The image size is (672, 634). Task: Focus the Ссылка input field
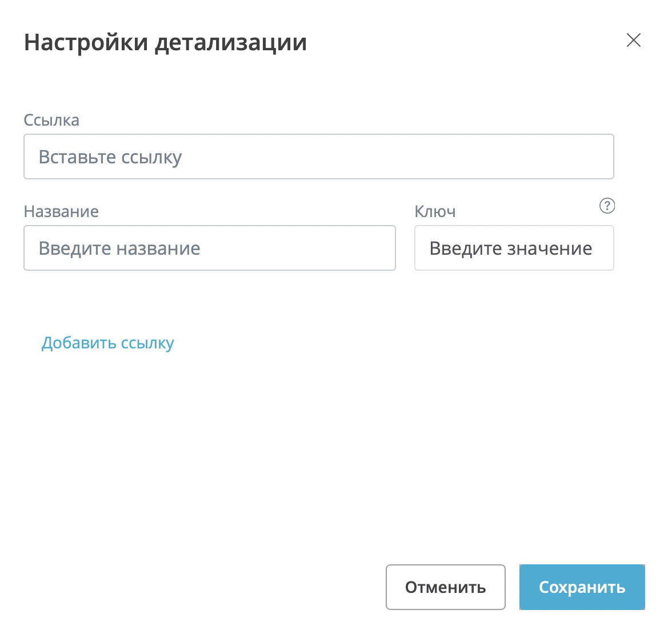click(318, 157)
